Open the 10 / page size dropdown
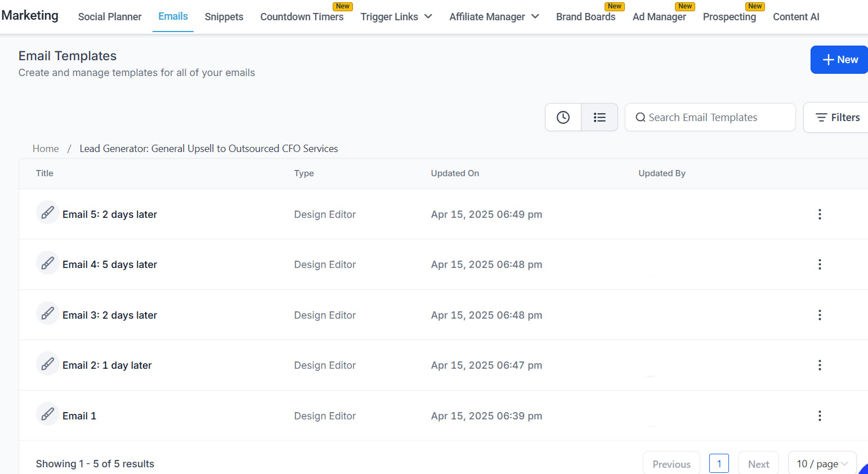Viewport: 868px width, 474px height. (822, 464)
